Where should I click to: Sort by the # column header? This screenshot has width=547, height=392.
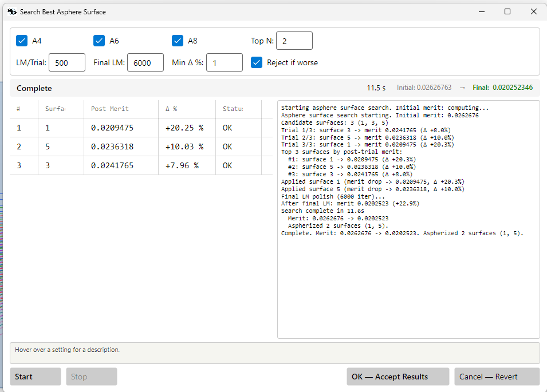(x=23, y=109)
